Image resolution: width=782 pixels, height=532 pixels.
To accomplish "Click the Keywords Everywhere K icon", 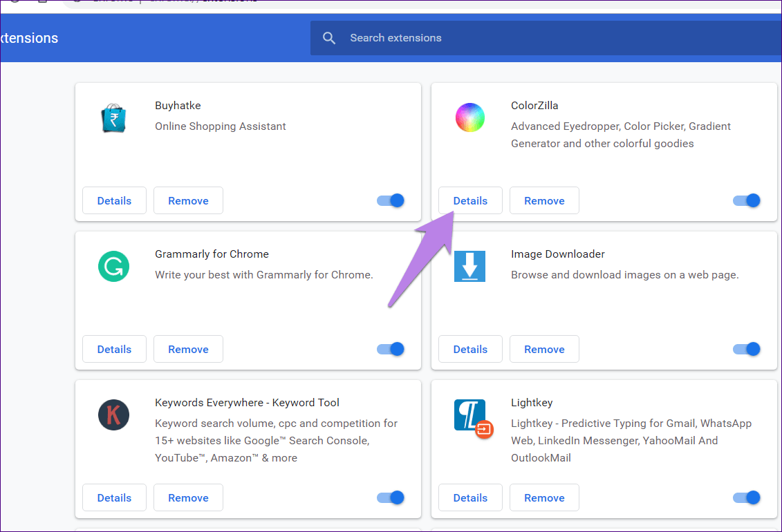I will pos(113,415).
